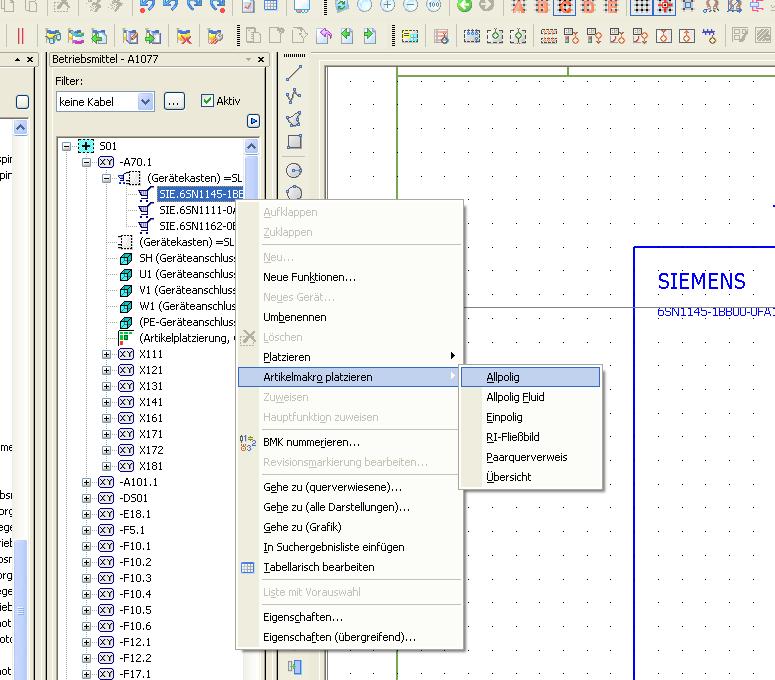Image resolution: width=775 pixels, height=680 pixels.
Task: Collapse the S01 tree node
Action: (67, 146)
